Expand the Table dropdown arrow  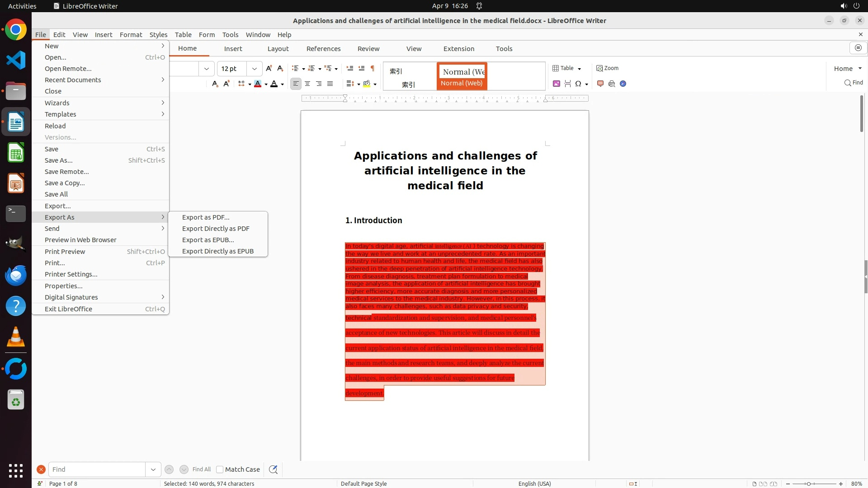(579, 69)
